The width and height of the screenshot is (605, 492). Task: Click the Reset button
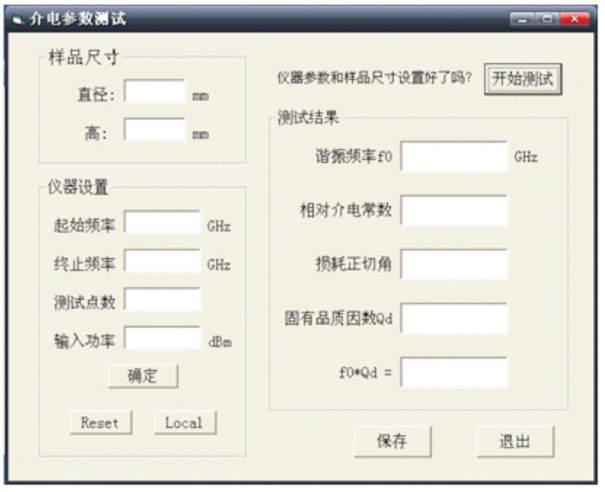(99, 423)
